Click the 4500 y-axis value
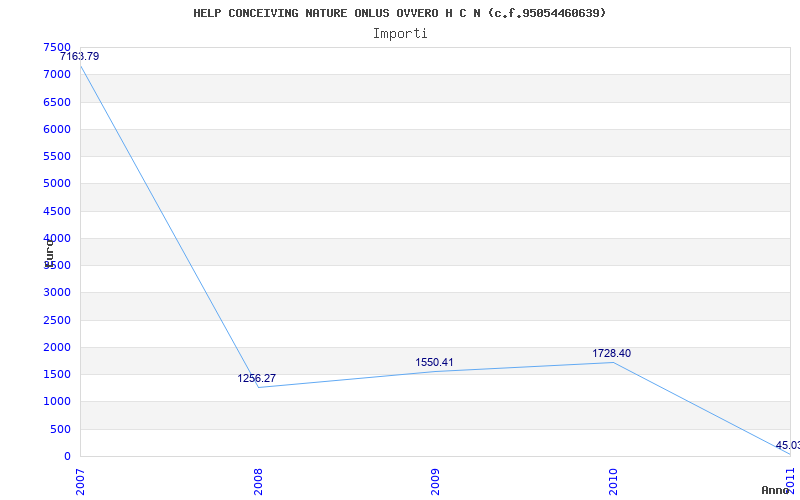 57,211
